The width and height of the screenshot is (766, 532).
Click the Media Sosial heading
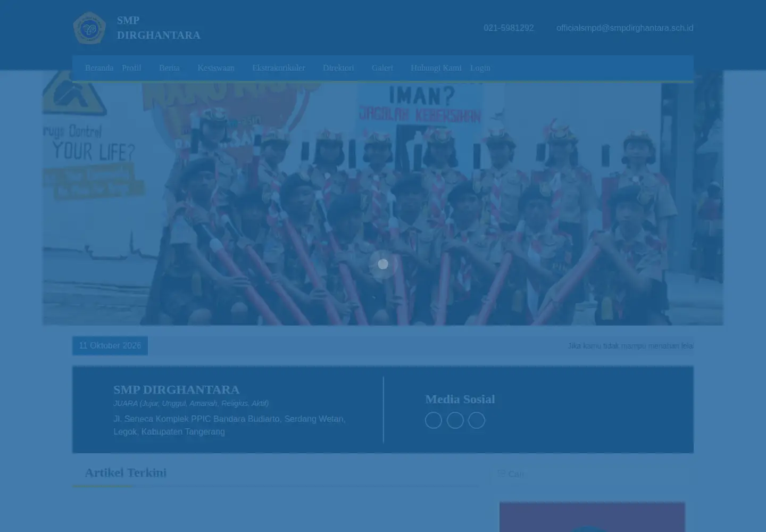click(x=460, y=399)
